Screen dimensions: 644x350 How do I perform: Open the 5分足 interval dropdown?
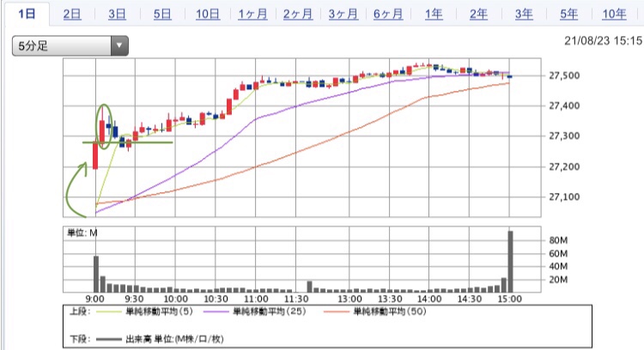pos(70,45)
